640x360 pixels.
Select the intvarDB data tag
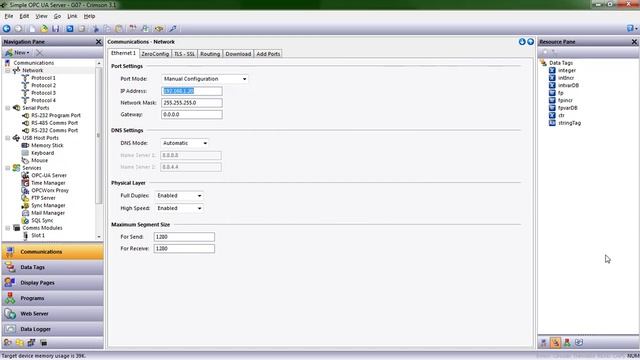(568, 85)
